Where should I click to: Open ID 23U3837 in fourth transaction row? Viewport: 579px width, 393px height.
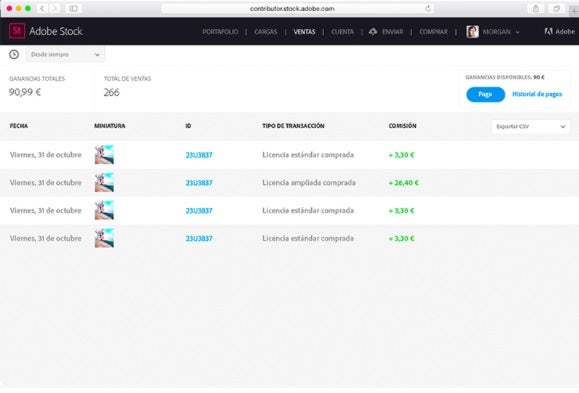[x=199, y=239]
